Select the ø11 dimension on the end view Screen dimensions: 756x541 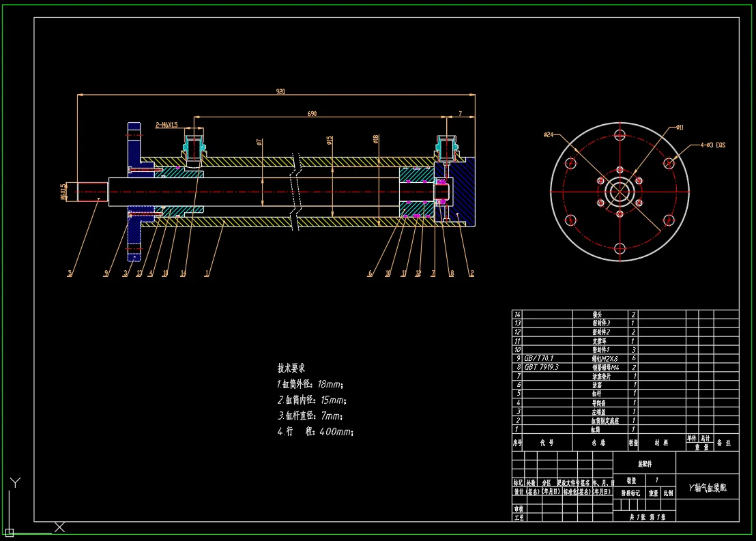680,128
